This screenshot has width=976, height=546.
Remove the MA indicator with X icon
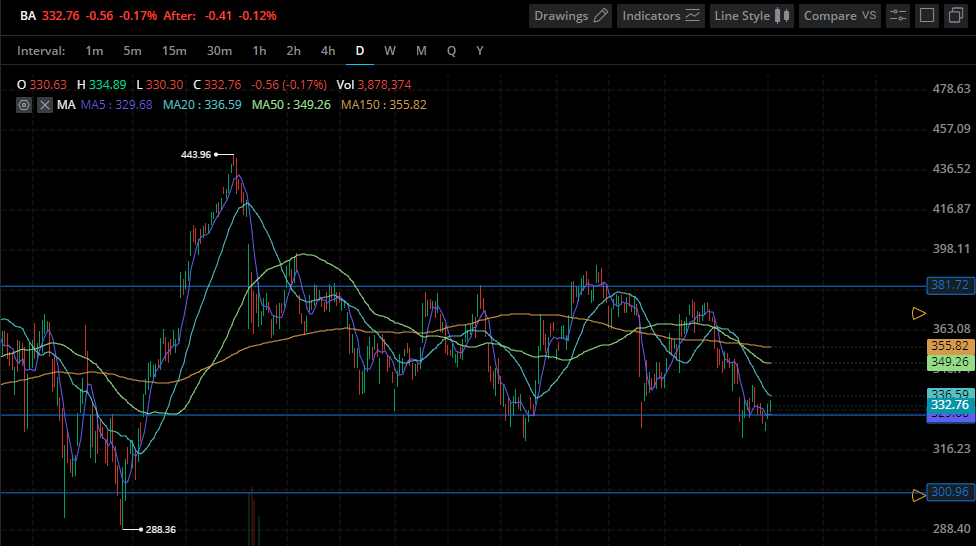44,105
